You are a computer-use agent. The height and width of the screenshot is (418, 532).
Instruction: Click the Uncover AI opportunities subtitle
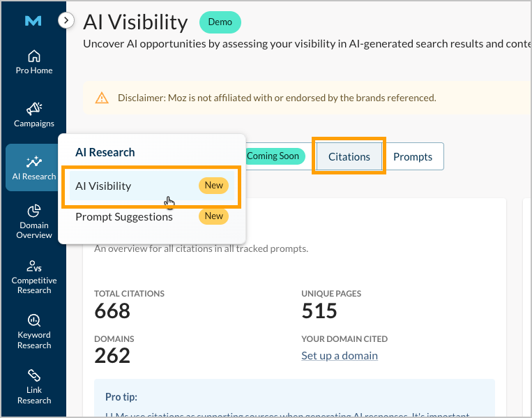[307, 44]
